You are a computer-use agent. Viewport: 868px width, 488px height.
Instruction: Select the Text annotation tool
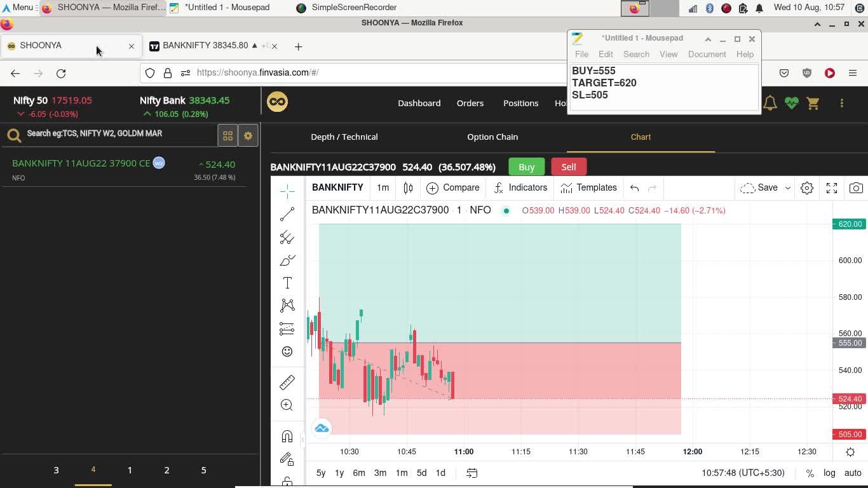tap(287, 283)
